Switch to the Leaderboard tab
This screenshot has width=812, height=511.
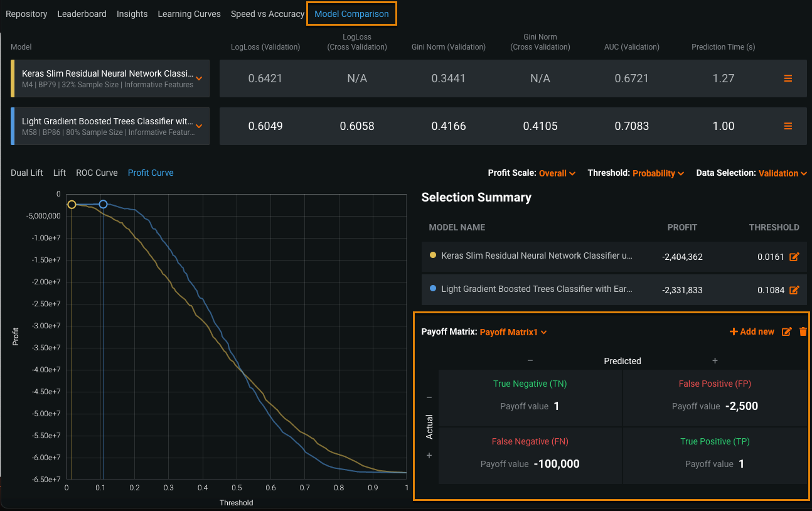click(82, 14)
